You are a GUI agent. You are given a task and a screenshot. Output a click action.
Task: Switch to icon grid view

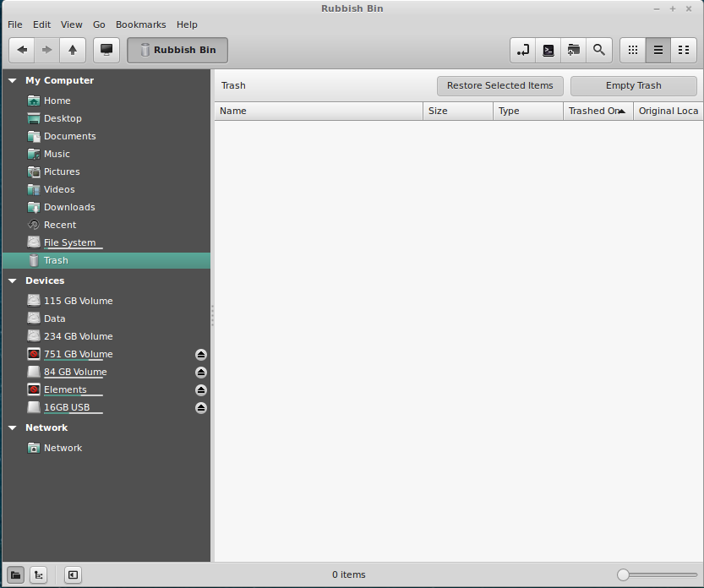click(x=632, y=50)
